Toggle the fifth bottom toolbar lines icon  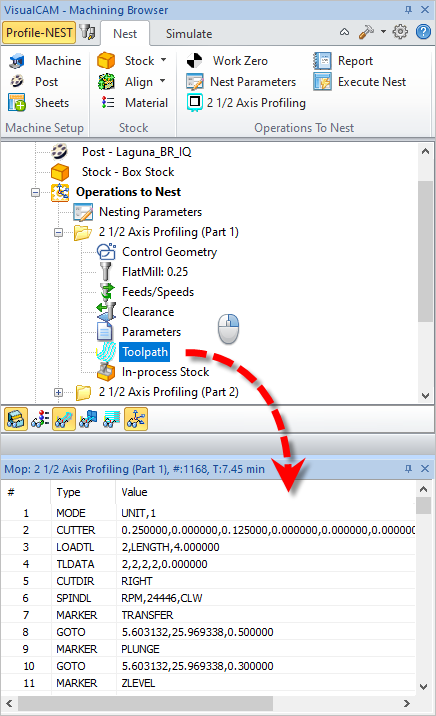pyautogui.click(x=112, y=419)
